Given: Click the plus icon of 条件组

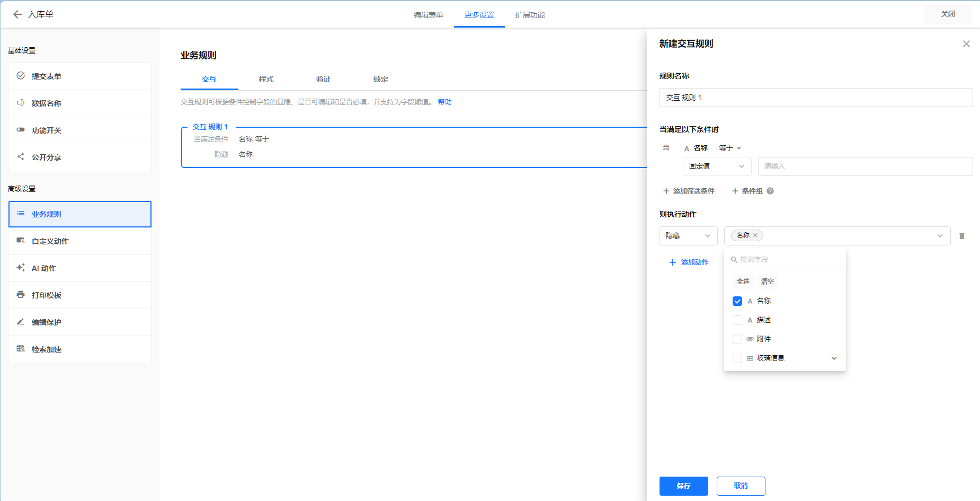Looking at the screenshot, I should [735, 191].
